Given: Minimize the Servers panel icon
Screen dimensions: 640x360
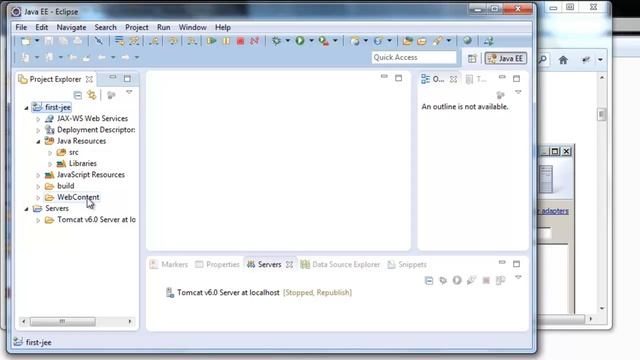Looking at the screenshot, I should pyautogui.click(x=502, y=262).
